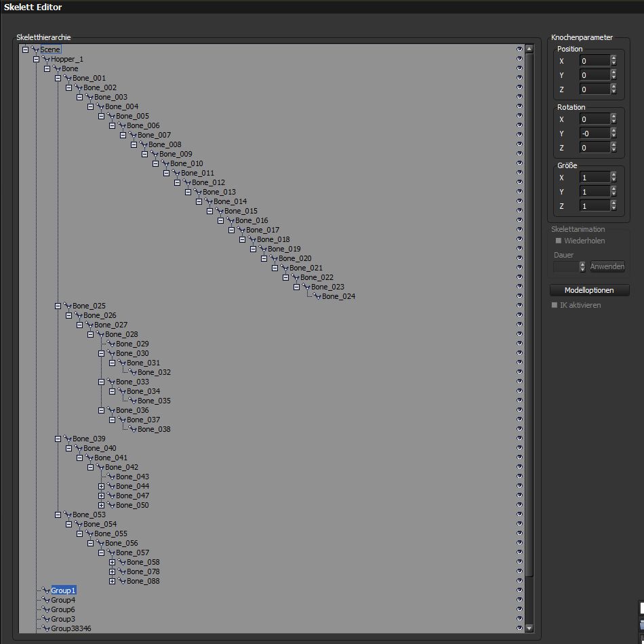Select the Bone_036 tree row
Image resolution: width=644 pixels, height=644 pixels.
(132, 410)
